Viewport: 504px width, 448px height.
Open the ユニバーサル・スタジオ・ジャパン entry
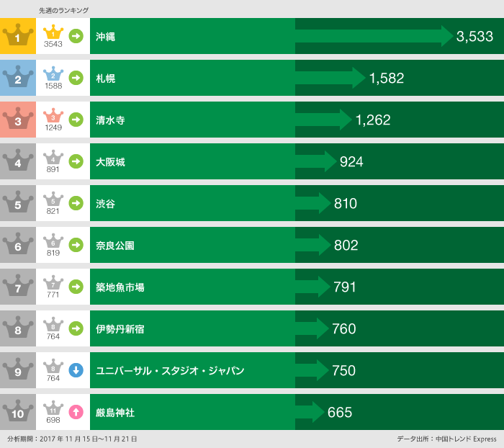pos(170,371)
